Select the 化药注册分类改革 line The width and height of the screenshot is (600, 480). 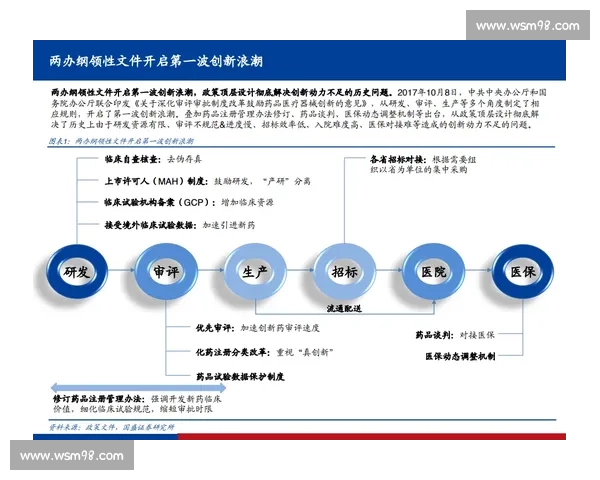tap(264, 352)
